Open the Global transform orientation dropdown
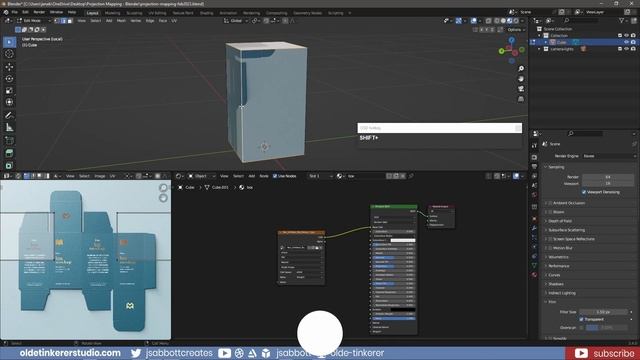 click(236, 20)
